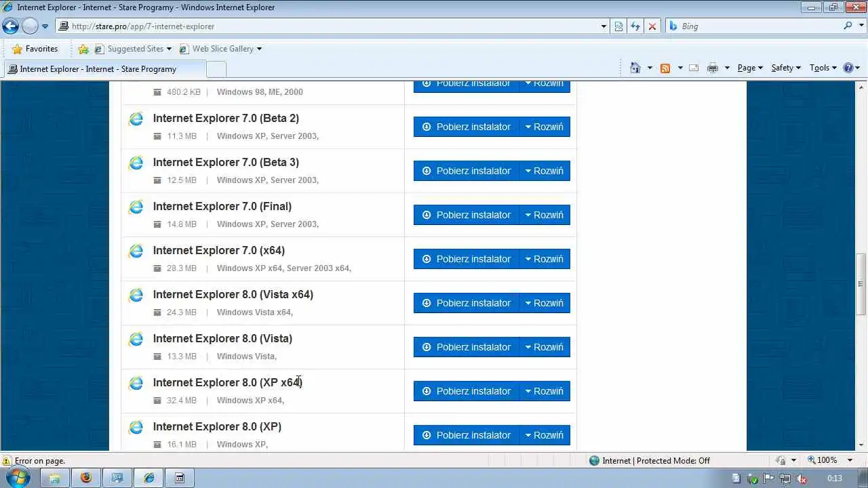Click the Internet Explorer 8.0 (Vista x64) title
This screenshot has width=868, height=488.
pyautogui.click(x=233, y=294)
